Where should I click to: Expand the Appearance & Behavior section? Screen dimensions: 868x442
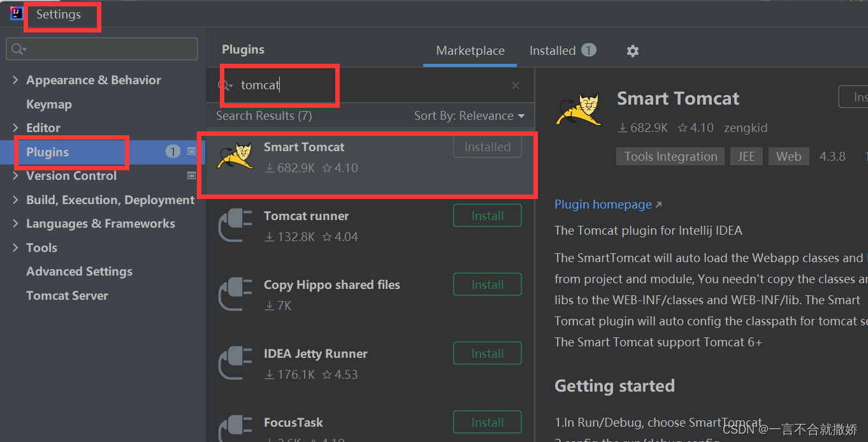click(x=16, y=80)
